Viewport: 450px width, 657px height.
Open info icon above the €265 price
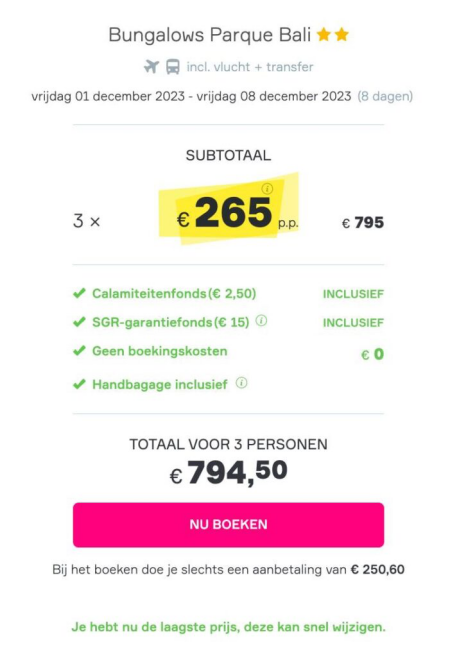point(267,189)
